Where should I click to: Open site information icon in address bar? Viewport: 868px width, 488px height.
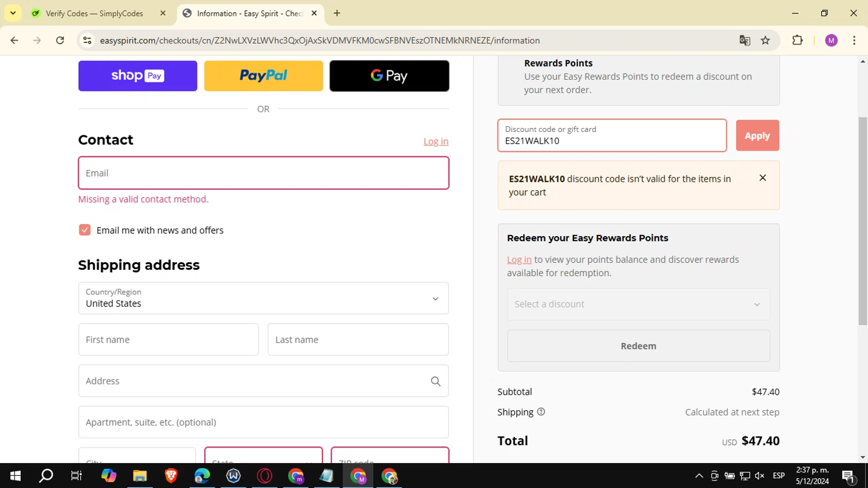click(x=87, y=41)
